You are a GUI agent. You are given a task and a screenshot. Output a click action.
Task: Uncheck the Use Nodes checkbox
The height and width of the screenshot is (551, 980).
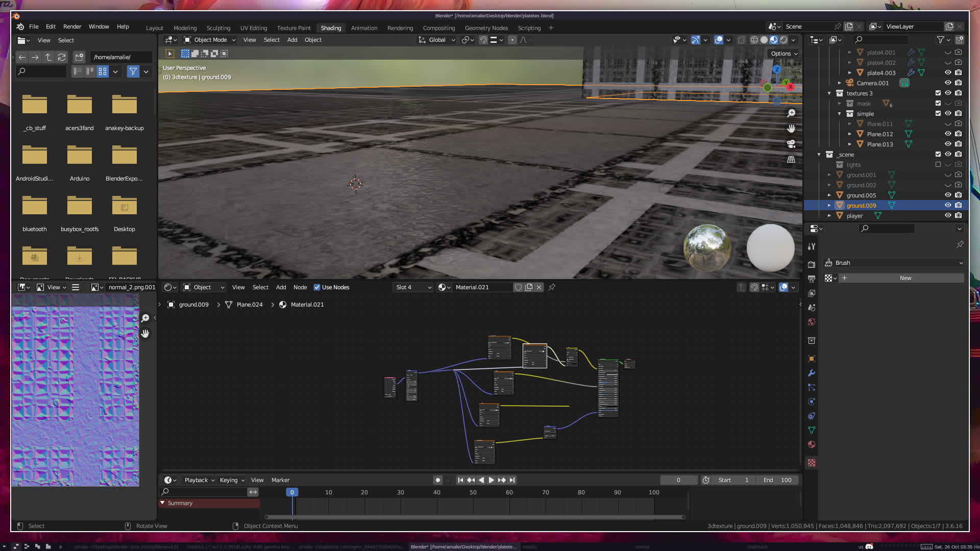point(317,287)
